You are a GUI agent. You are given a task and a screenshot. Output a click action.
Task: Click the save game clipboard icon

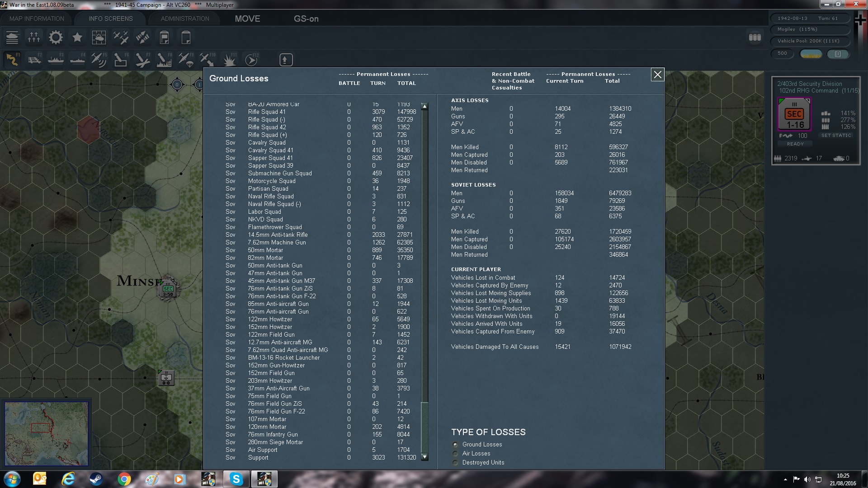coord(164,38)
